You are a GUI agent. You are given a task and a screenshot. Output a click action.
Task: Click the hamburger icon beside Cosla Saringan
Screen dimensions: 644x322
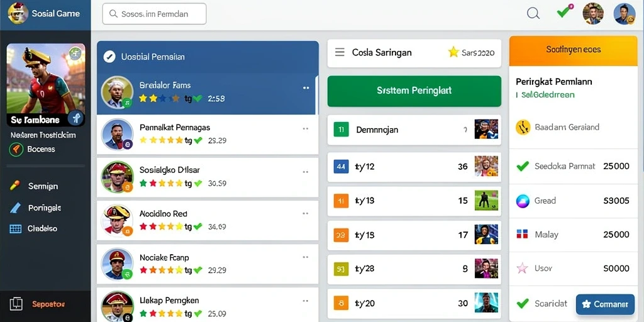340,53
